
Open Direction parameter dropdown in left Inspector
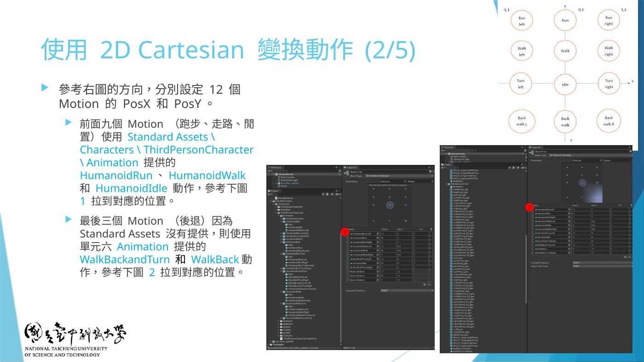393,181
